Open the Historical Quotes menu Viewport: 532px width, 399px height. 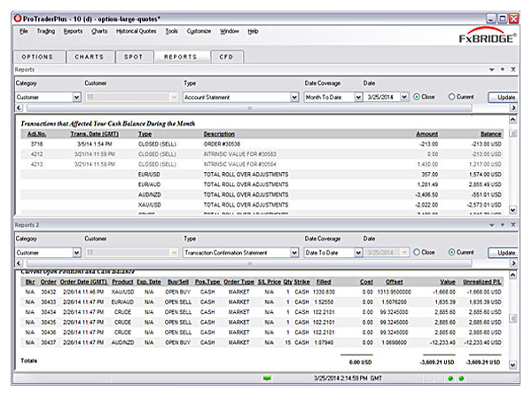click(x=136, y=31)
